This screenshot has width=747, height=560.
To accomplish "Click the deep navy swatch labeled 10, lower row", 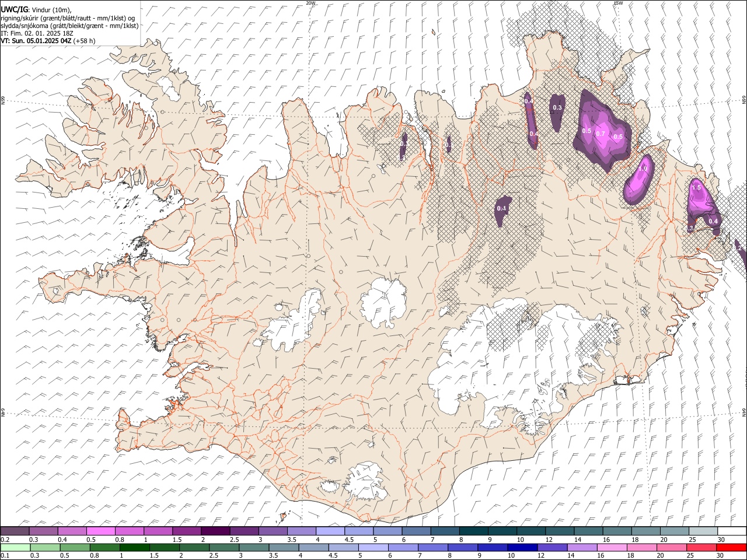I will coord(522,547).
